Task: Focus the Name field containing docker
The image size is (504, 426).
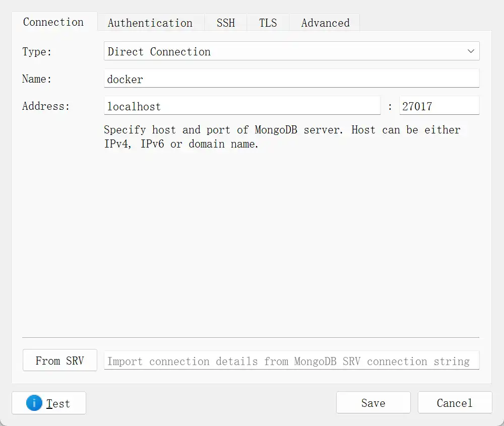Action: 291,79
